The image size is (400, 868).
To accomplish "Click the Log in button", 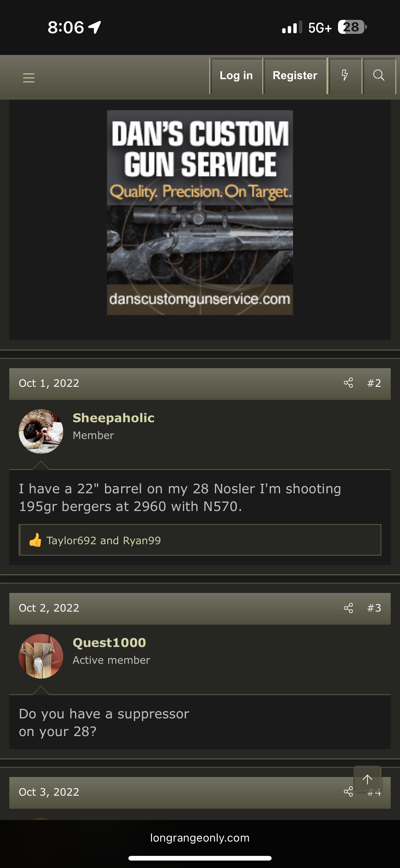I will tap(236, 75).
